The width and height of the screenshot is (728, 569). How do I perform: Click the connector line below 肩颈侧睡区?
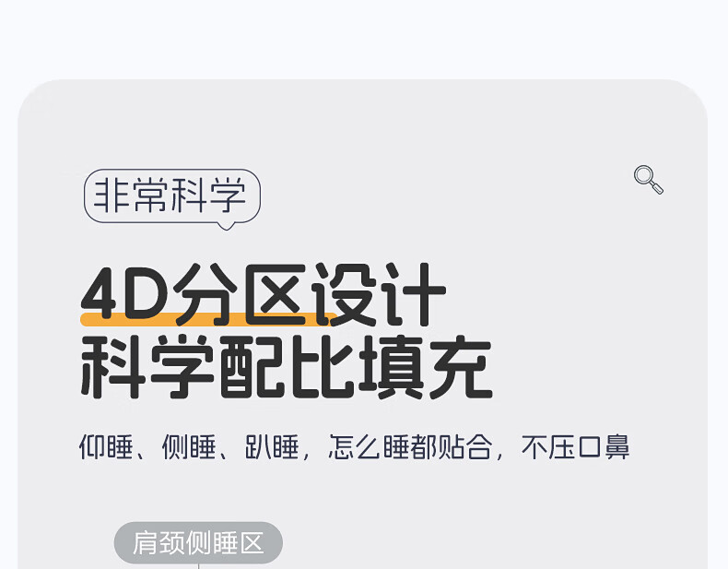click(x=199, y=566)
